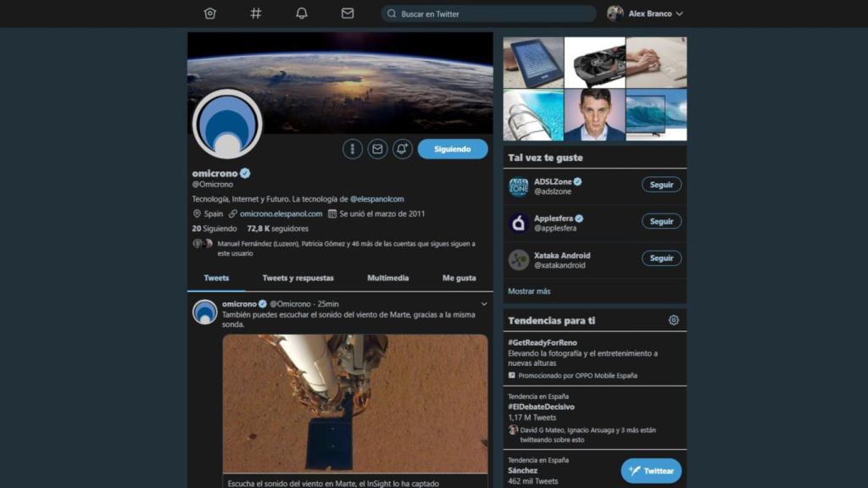868x488 pixels.
Task: Click the three-dot more options on Omicrono's profile
Action: click(x=353, y=148)
